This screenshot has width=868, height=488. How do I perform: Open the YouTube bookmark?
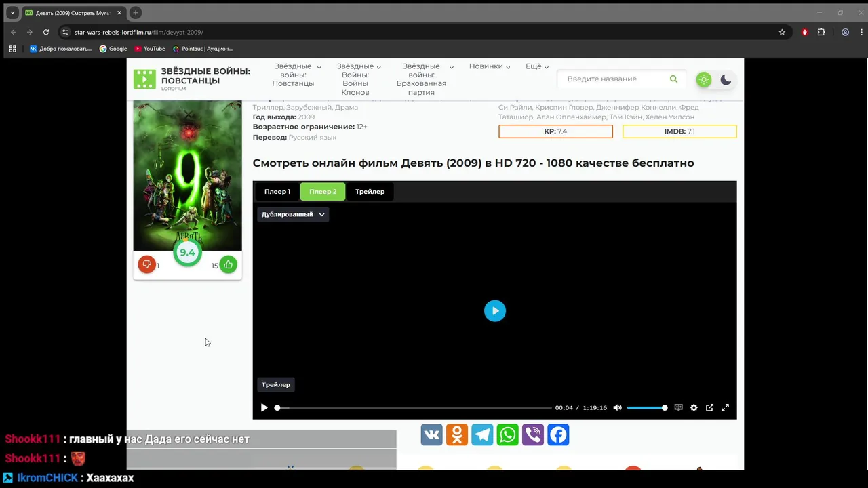point(150,49)
